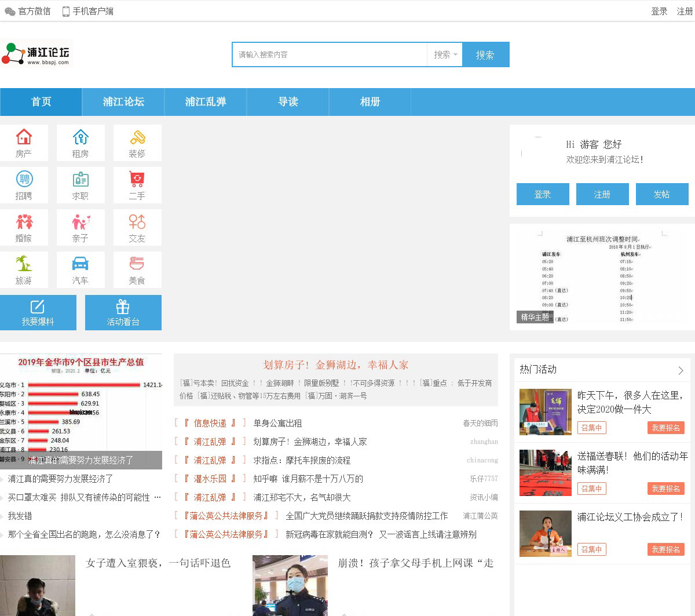Switch to the 浦江乱弹 navigation tab
This screenshot has width=695, height=616.
206,102
